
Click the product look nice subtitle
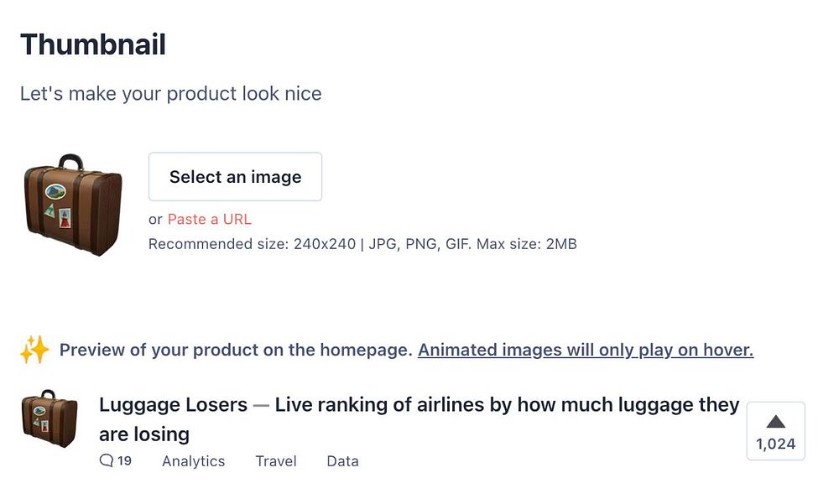(x=171, y=93)
